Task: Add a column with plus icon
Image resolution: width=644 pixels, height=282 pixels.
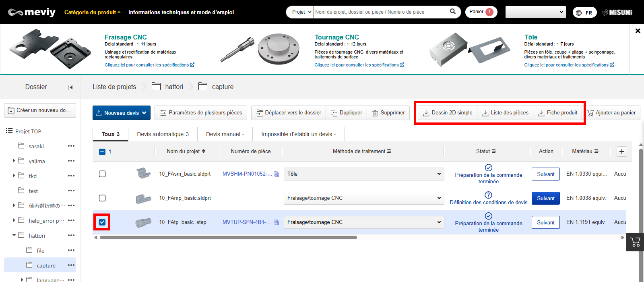Action: (622, 151)
